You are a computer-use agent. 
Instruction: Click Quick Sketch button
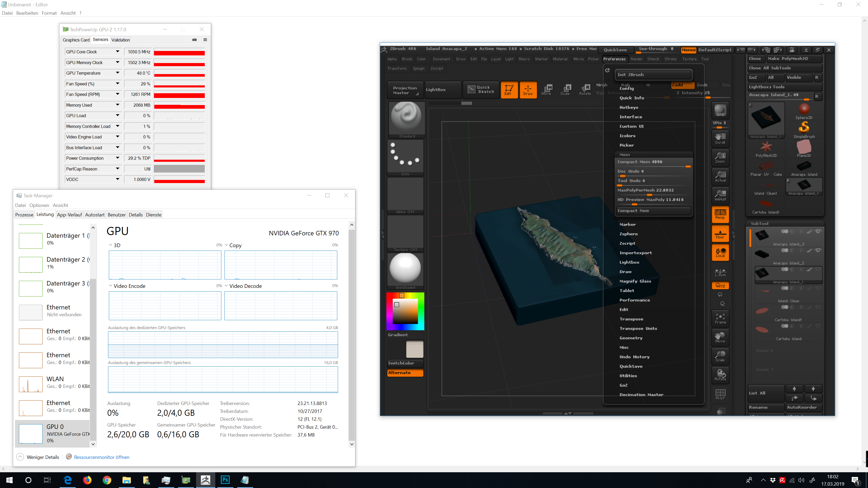pos(481,90)
